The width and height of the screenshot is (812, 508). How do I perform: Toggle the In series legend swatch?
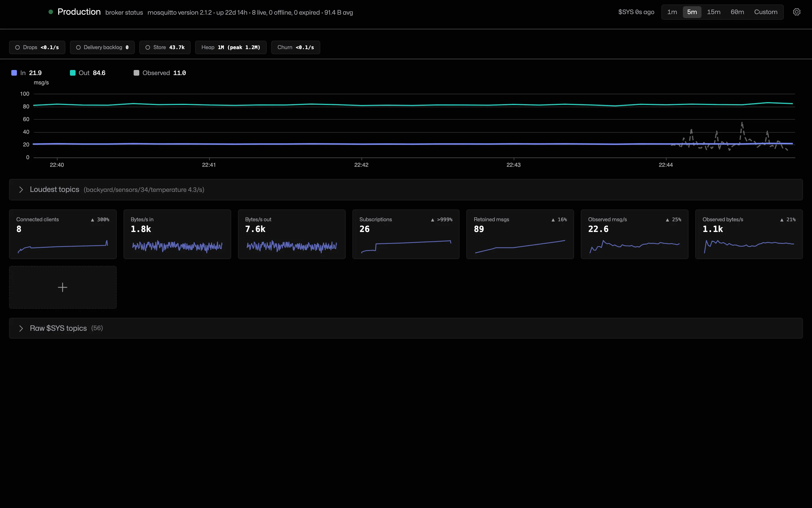pos(14,73)
